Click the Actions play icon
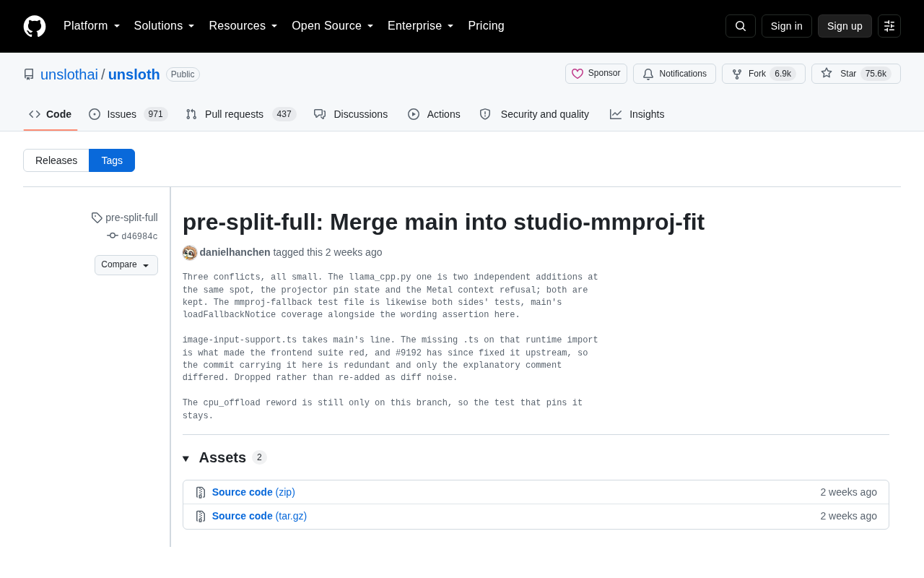924x578 pixels. (414, 114)
